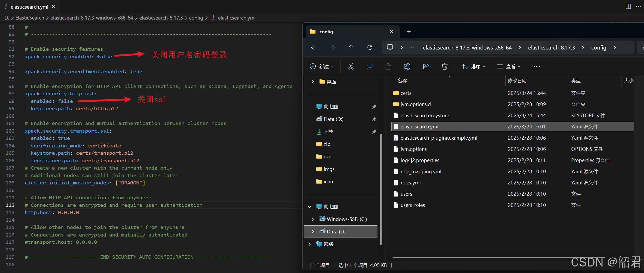Refresh the Explorer folder view

pos(370,47)
